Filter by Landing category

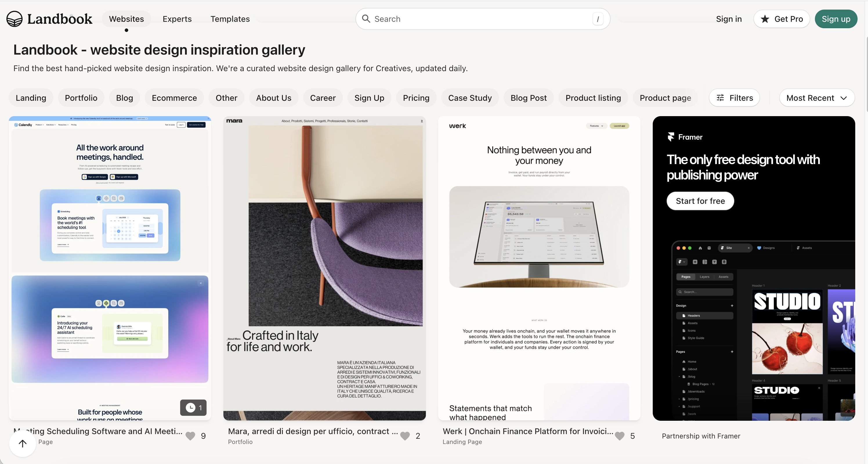31,98
